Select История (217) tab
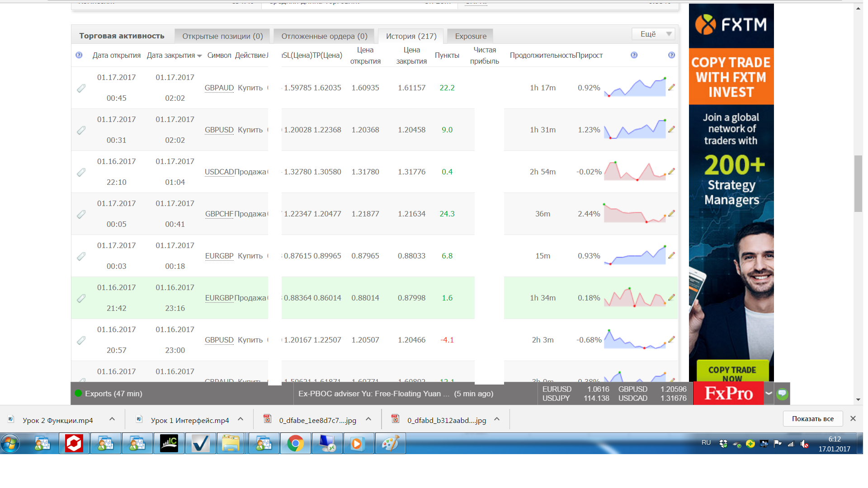The width and height of the screenshot is (868, 488). pos(411,36)
